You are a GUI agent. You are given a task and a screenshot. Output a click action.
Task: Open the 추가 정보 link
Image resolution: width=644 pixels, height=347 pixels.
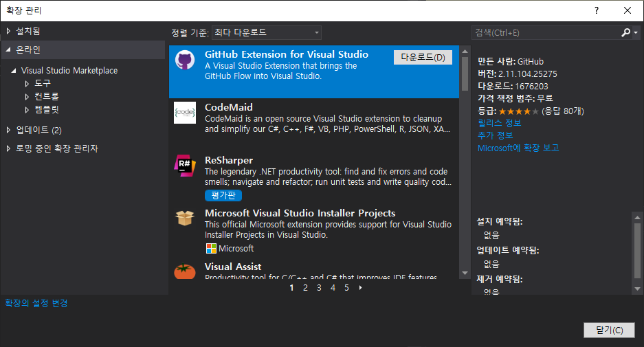[x=496, y=135]
